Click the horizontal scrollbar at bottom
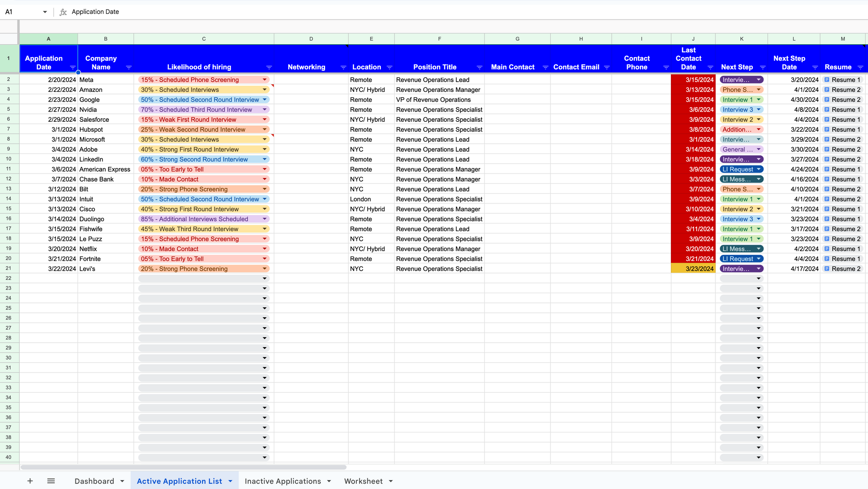The height and width of the screenshot is (489, 868). point(183,467)
